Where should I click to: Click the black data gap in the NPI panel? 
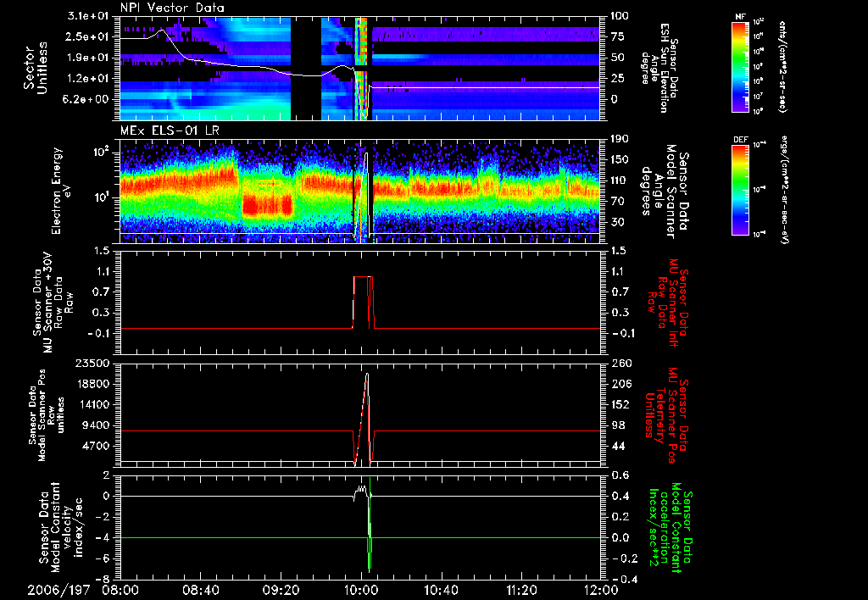click(305, 68)
